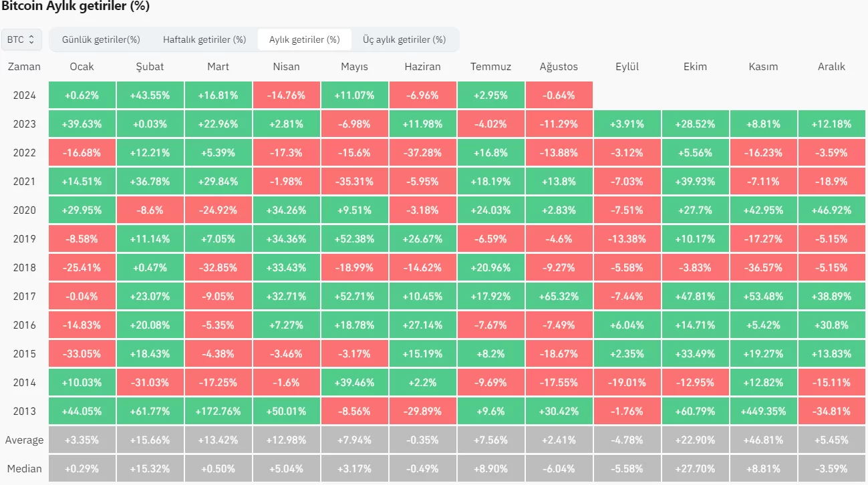This screenshot has height=485, width=868.
Task: Select the +65.32% cell for Ağustos 2017
Action: click(x=559, y=297)
